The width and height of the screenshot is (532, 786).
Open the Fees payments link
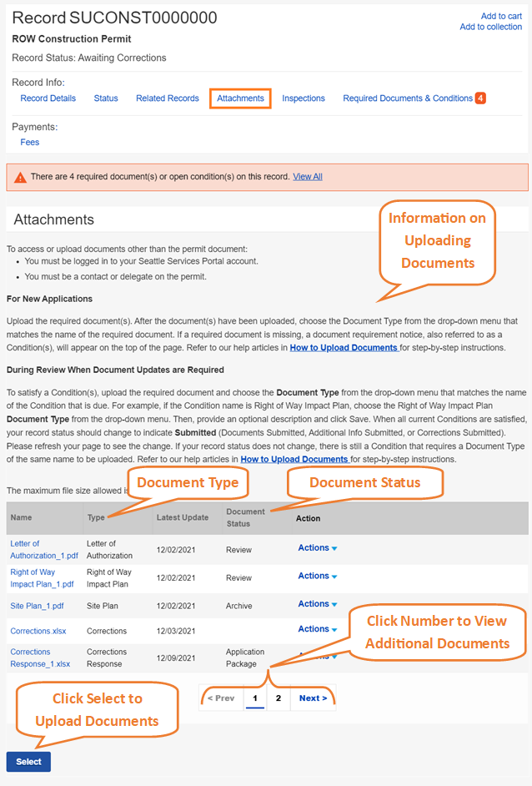30,142
